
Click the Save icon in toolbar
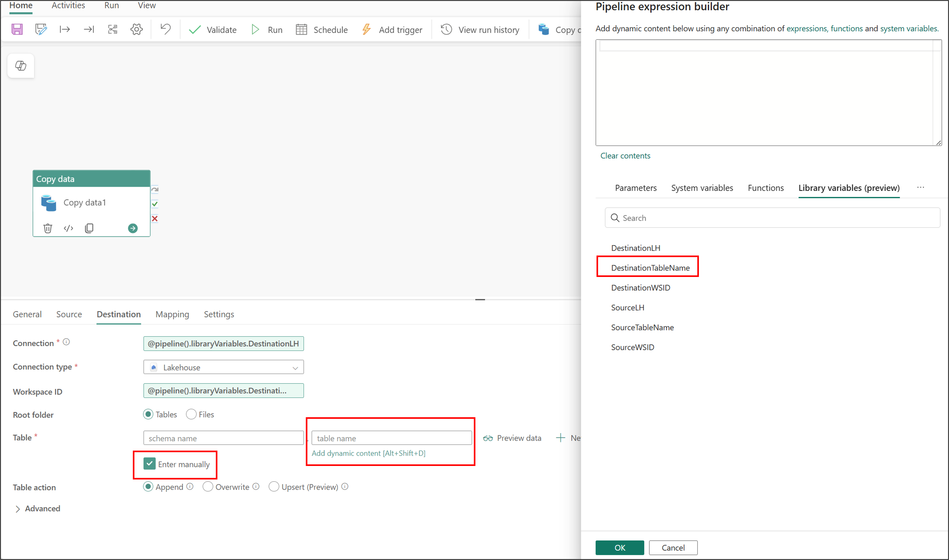(17, 30)
